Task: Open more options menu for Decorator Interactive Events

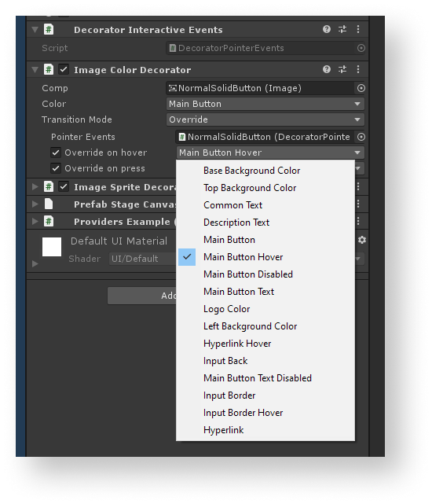Action: 358,29
